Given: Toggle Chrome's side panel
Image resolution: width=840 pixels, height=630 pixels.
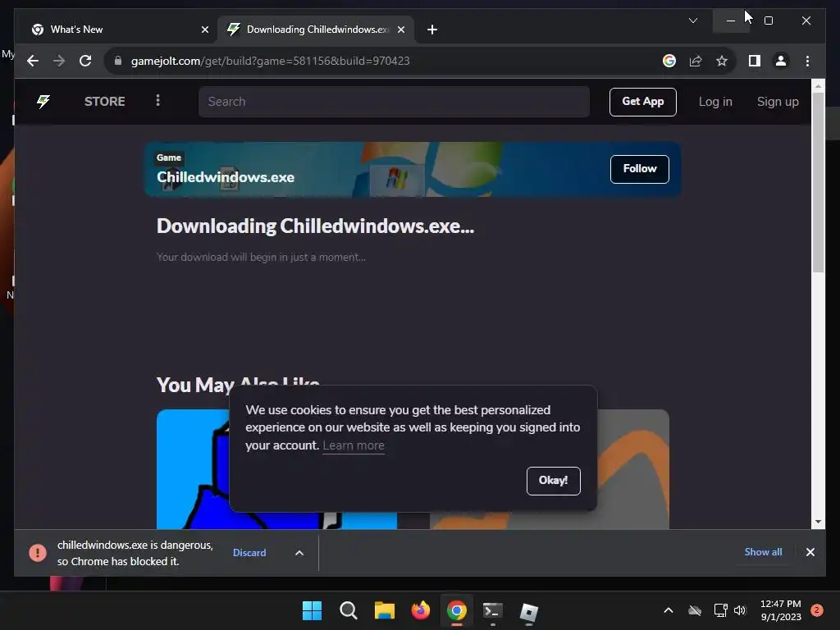Looking at the screenshot, I should (x=755, y=61).
